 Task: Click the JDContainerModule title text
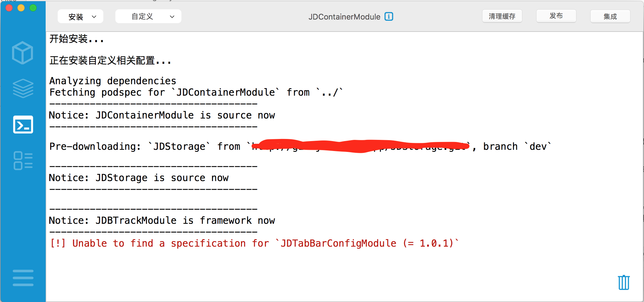point(345,17)
